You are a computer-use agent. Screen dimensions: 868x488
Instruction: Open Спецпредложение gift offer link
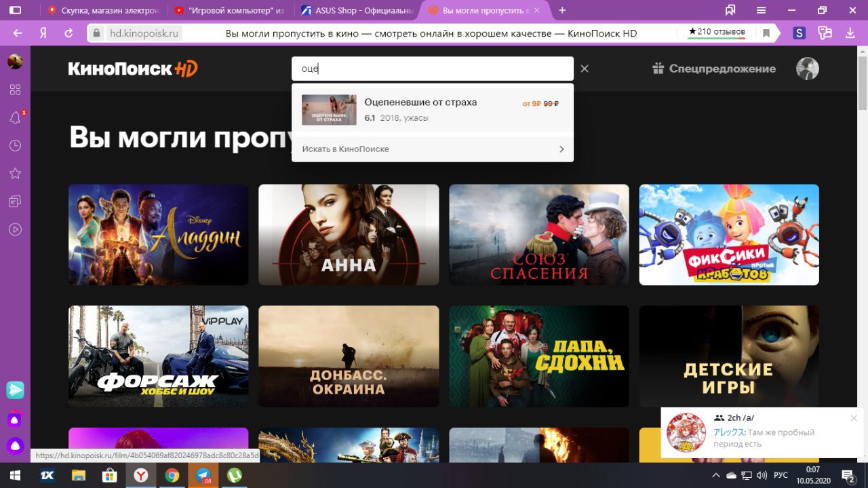(714, 69)
